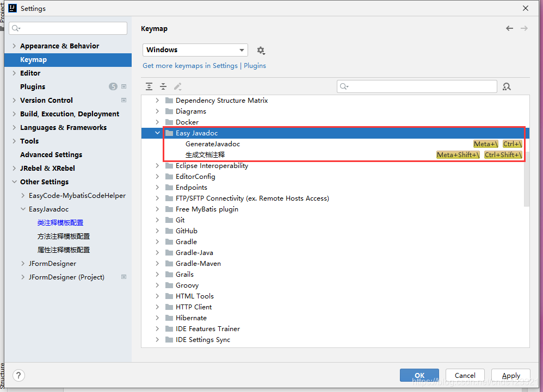Click the Apply button
This screenshot has height=392, width=543.
[x=511, y=375]
